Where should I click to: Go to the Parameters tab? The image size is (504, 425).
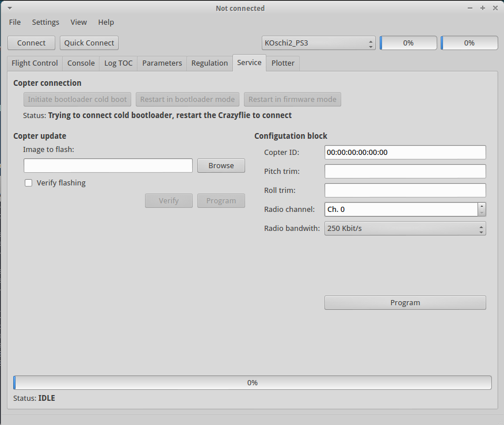162,63
